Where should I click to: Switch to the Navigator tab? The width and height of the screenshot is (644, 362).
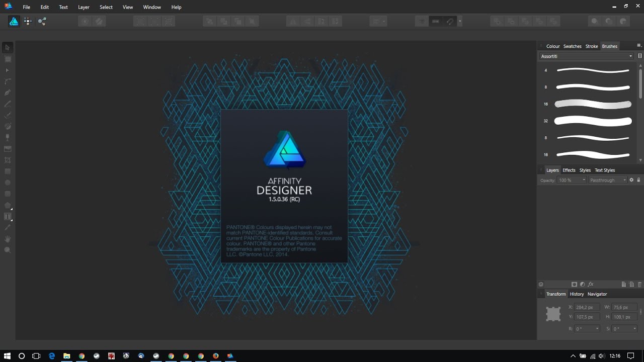click(x=597, y=294)
